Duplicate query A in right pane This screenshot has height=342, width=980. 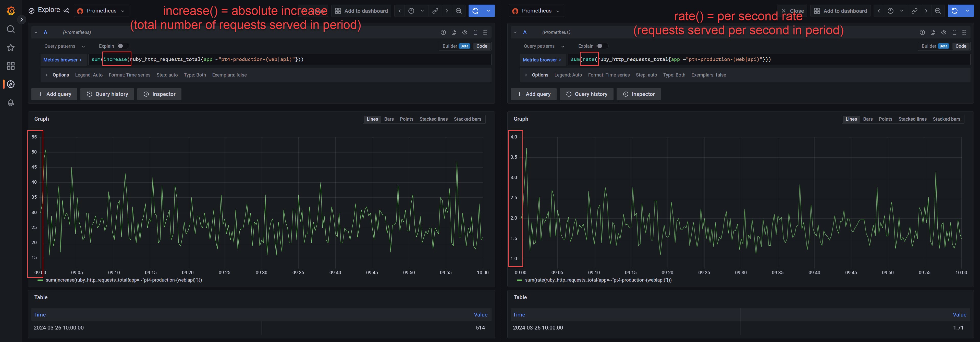(933, 32)
